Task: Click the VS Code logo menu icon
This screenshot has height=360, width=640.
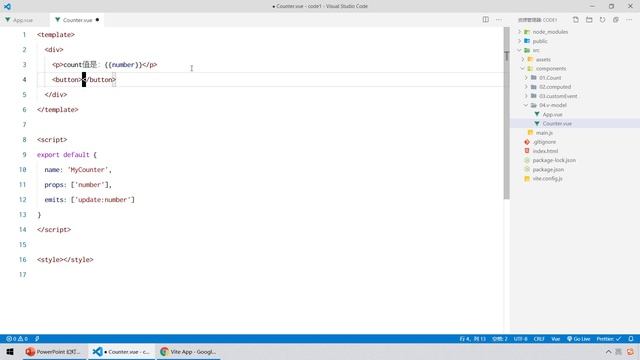Action: coord(7,6)
